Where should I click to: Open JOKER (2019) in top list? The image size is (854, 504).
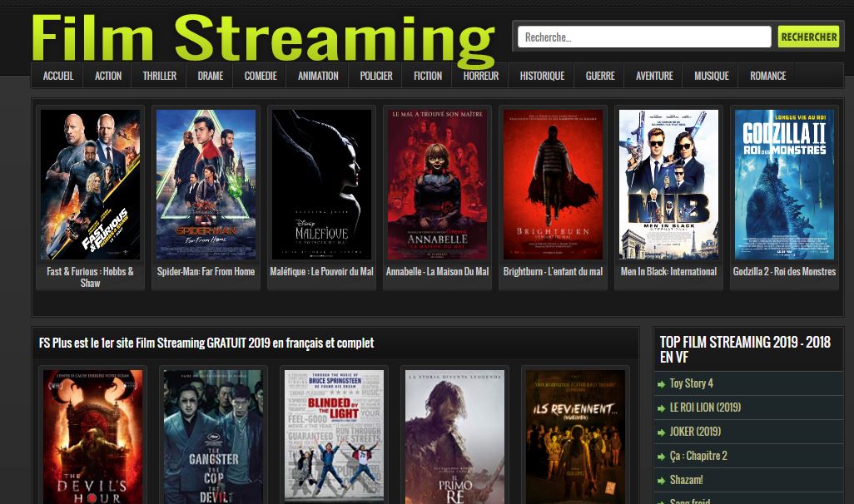(x=695, y=431)
